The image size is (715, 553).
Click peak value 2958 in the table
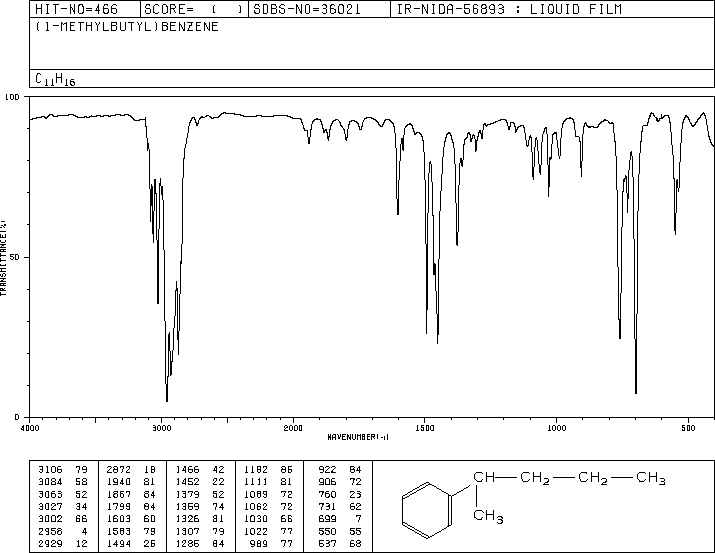pyautogui.click(x=50, y=531)
